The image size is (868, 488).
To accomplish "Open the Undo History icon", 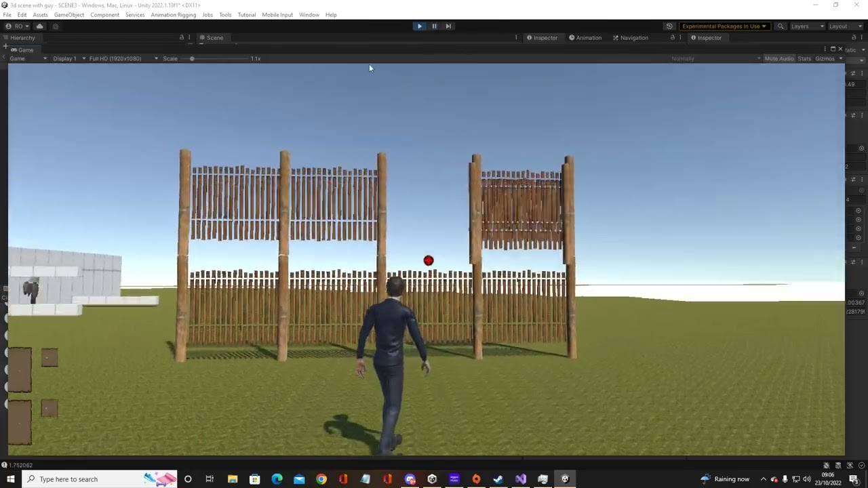I will pos(669,26).
